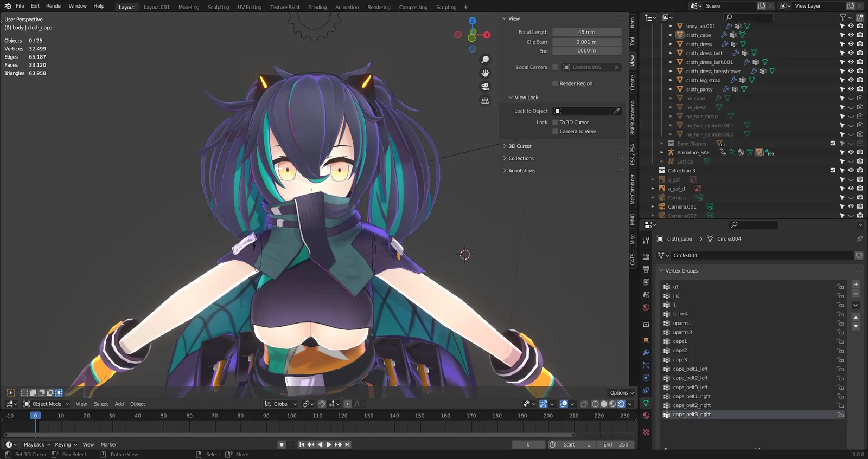Open the Output properties tab icon
Image resolution: width=868 pixels, height=459 pixels.
646,269
